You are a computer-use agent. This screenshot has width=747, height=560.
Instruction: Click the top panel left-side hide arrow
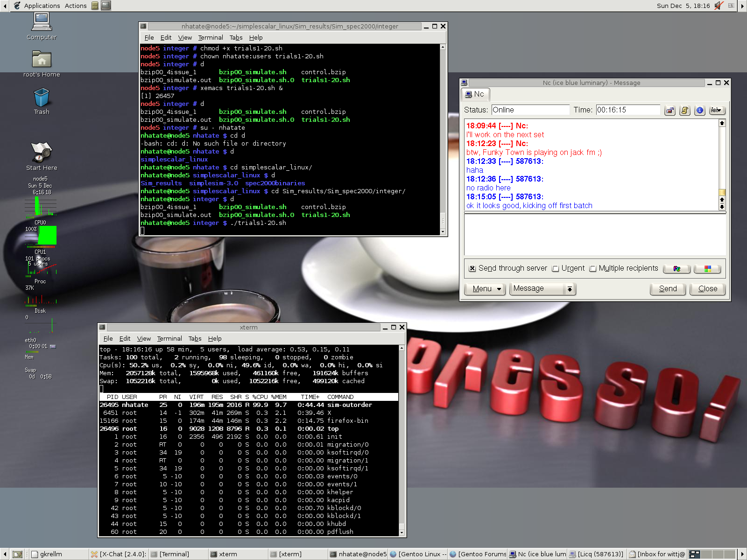(4, 6)
